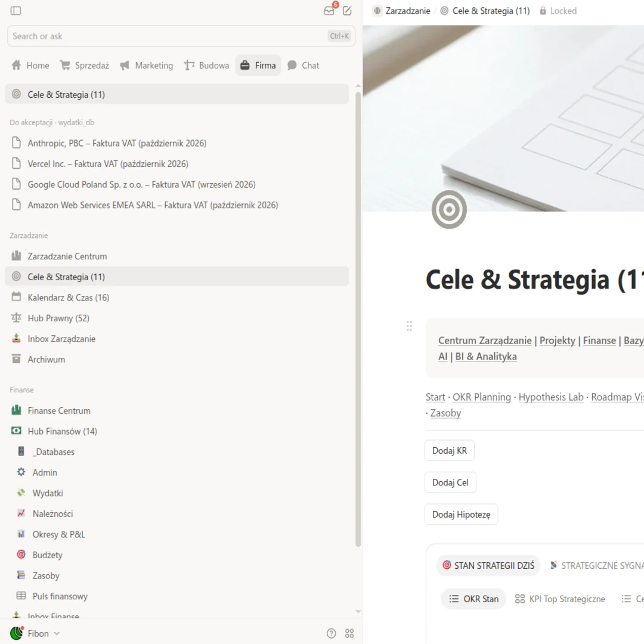Image resolution: width=644 pixels, height=644 pixels.
Task: Click the Dodaj KR button
Action: pyautogui.click(x=450, y=451)
